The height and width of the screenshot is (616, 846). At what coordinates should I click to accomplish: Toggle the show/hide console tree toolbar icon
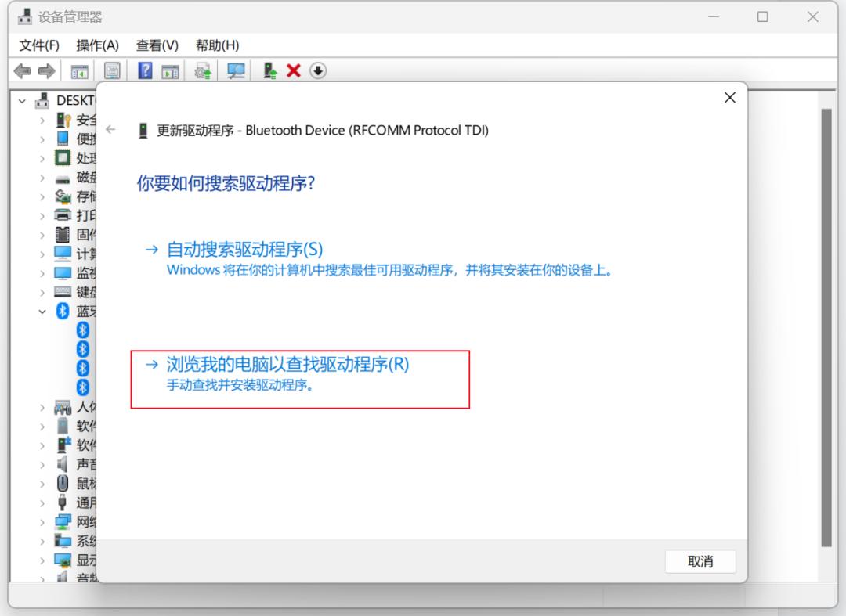(x=79, y=70)
